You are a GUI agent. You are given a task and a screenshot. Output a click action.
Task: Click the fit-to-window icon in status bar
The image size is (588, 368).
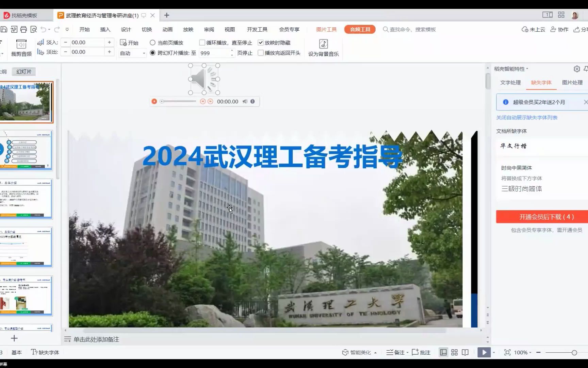tap(507, 352)
